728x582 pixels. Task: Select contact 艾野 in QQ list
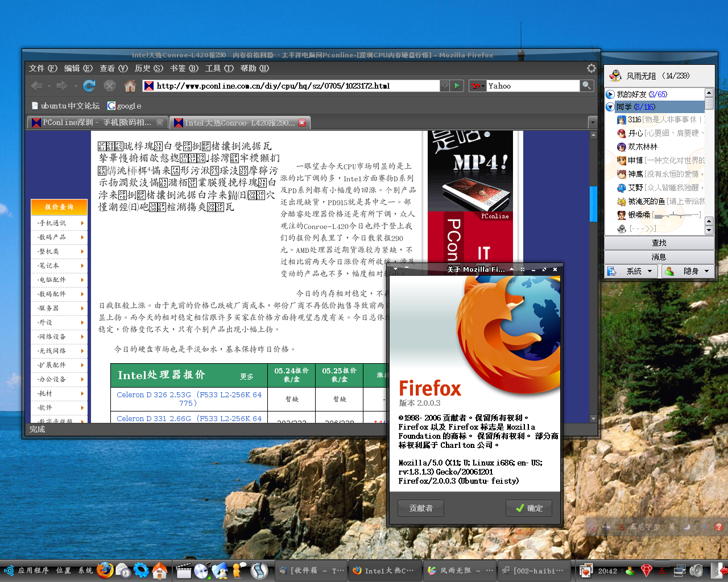pyautogui.click(x=660, y=188)
